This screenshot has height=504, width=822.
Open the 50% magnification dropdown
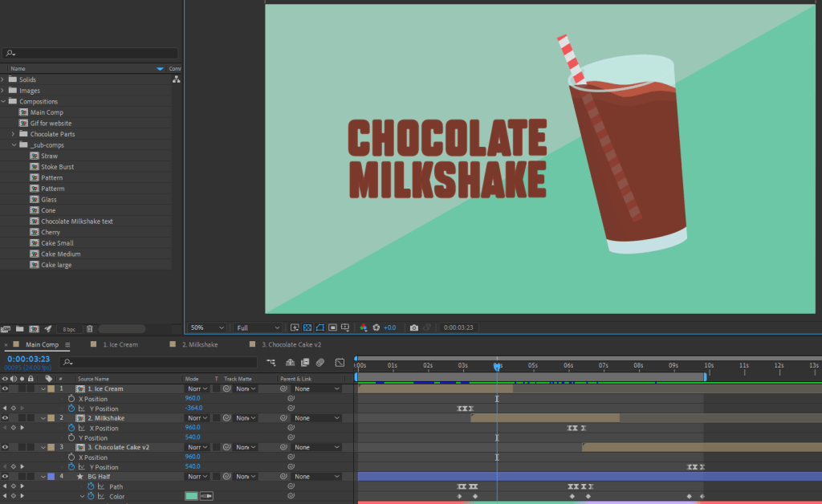tap(206, 327)
